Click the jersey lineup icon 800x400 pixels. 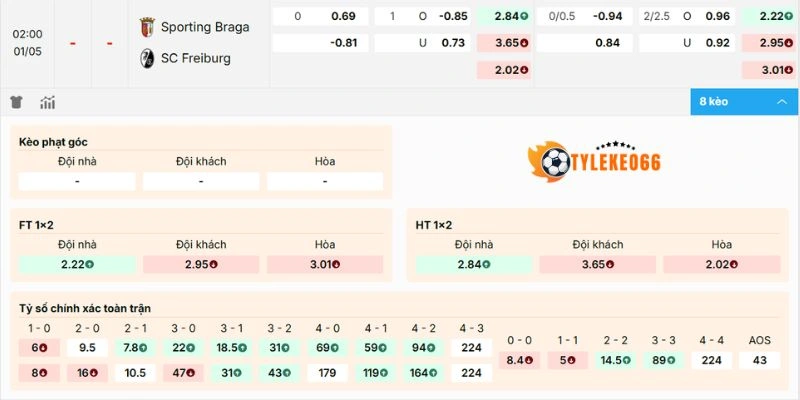16,102
